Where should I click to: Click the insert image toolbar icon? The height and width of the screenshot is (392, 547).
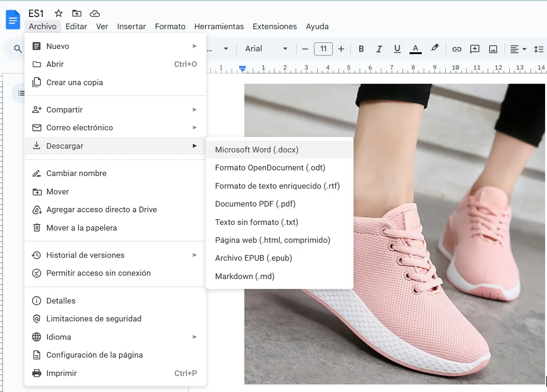pyautogui.click(x=493, y=49)
